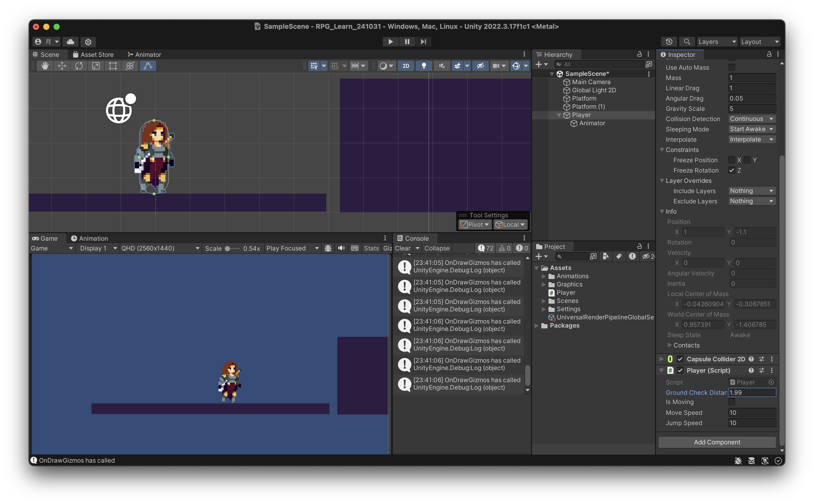Toggle Is Moving checkbox
Screen dimensions: 814x504
pos(732,402)
